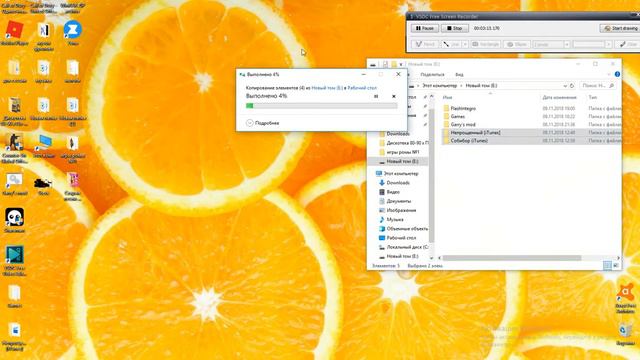640x360 pixels.
Task: Refresh the Explorer folder view
Action: click(x=572, y=86)
